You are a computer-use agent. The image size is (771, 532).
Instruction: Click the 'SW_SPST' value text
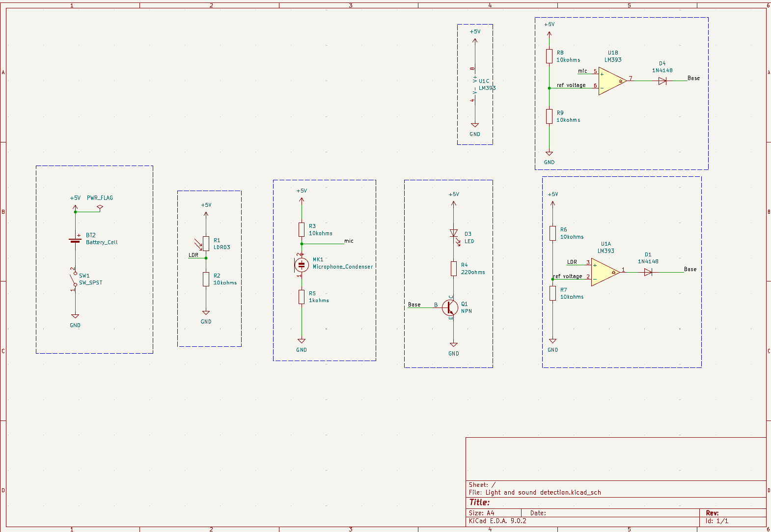click(91, 282)
